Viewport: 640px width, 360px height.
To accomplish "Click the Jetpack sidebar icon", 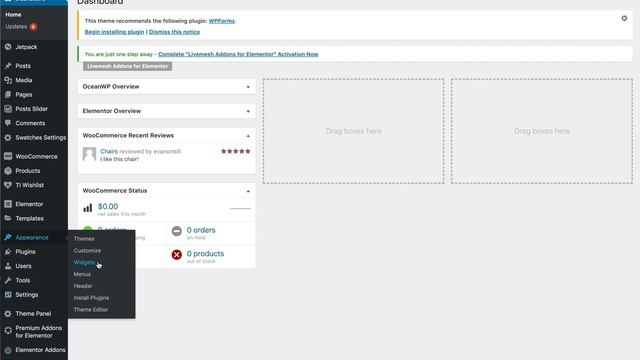I will (x=8, y=47).
